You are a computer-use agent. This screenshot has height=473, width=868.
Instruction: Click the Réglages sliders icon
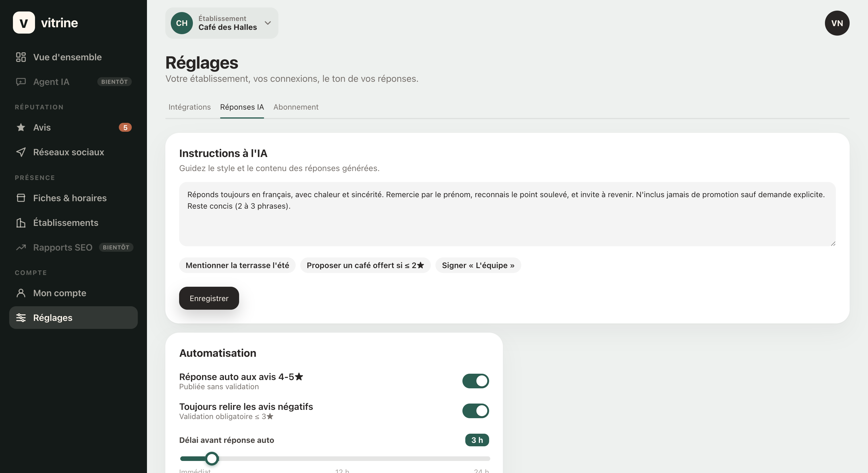pos(21,318)
